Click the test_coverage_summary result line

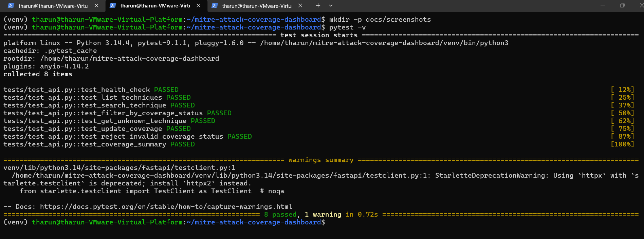(x=99, y=144)
